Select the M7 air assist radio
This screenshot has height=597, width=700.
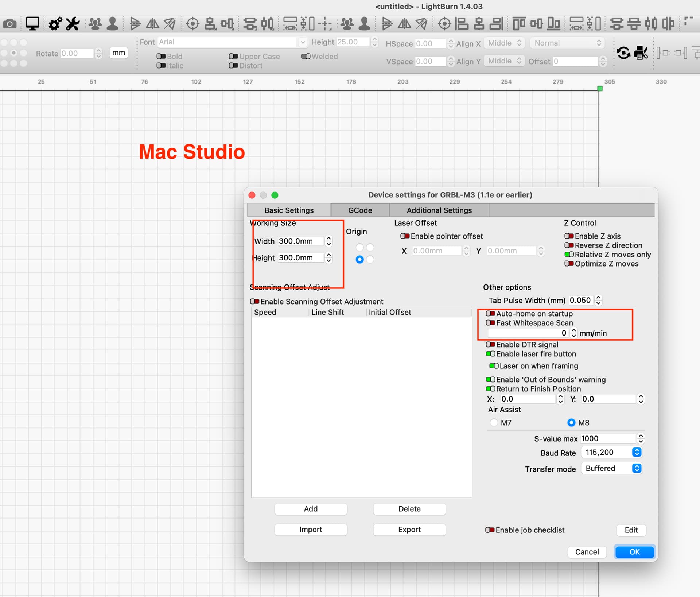tap(494, 422)
